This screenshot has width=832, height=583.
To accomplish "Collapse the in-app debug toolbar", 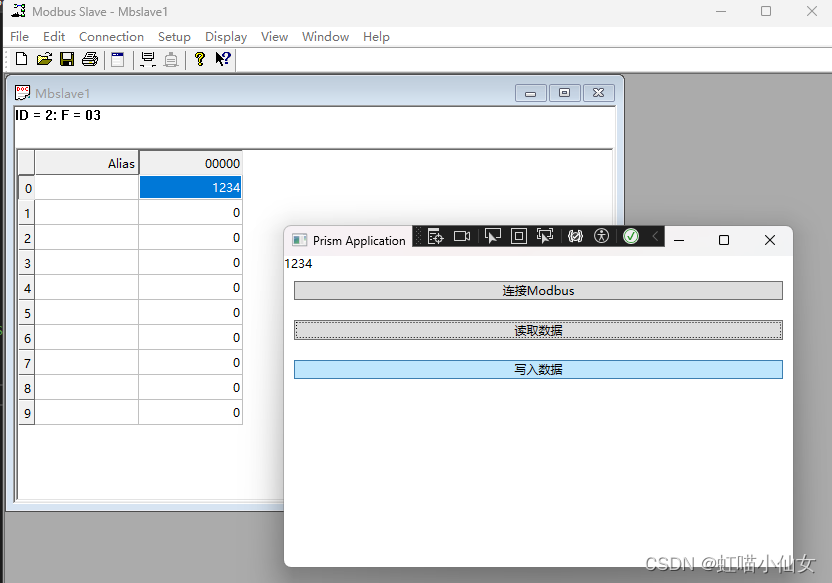I will pos(656,236).
